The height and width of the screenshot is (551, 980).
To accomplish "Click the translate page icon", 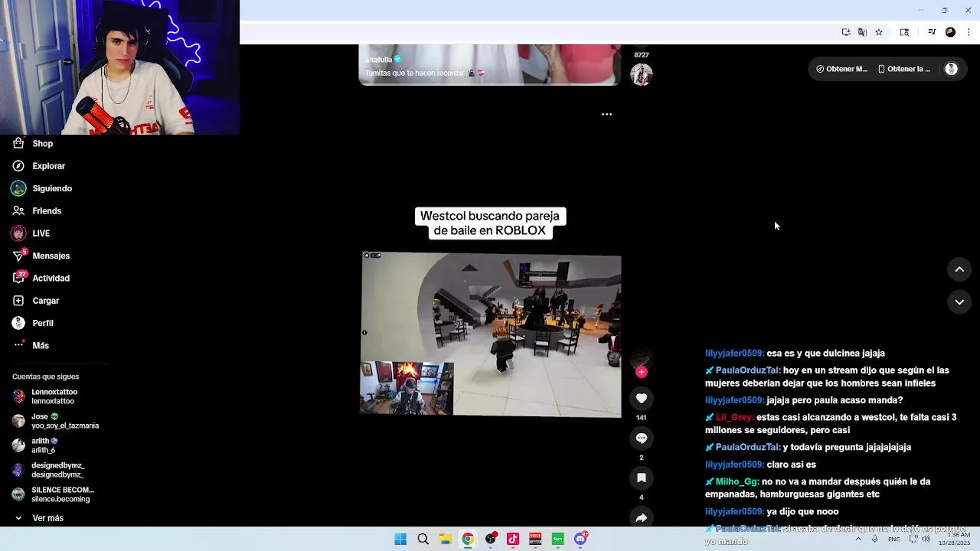I will pyautogui.click(x=862, y=32).
